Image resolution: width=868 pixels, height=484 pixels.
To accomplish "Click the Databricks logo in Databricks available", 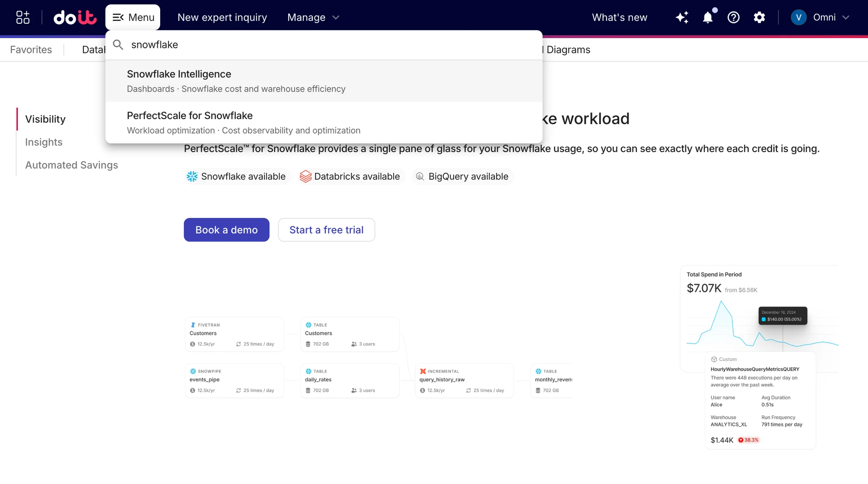I will click(x=306, y=176).
